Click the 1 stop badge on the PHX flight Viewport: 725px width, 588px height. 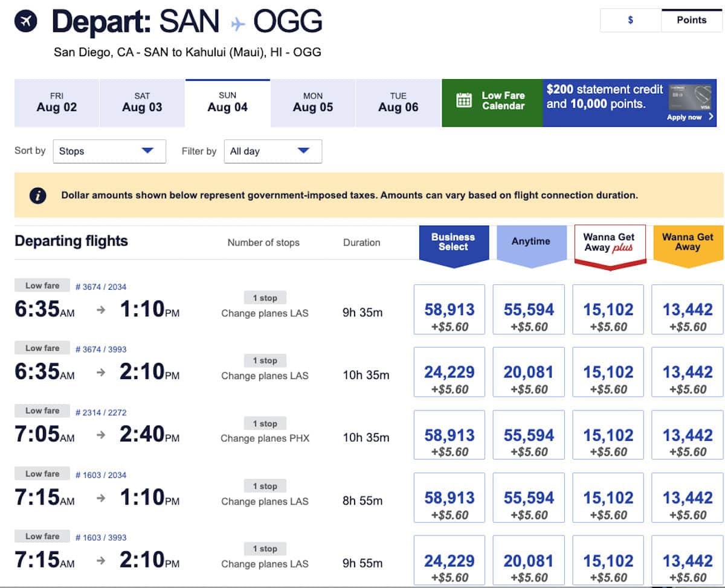point(265,423)
